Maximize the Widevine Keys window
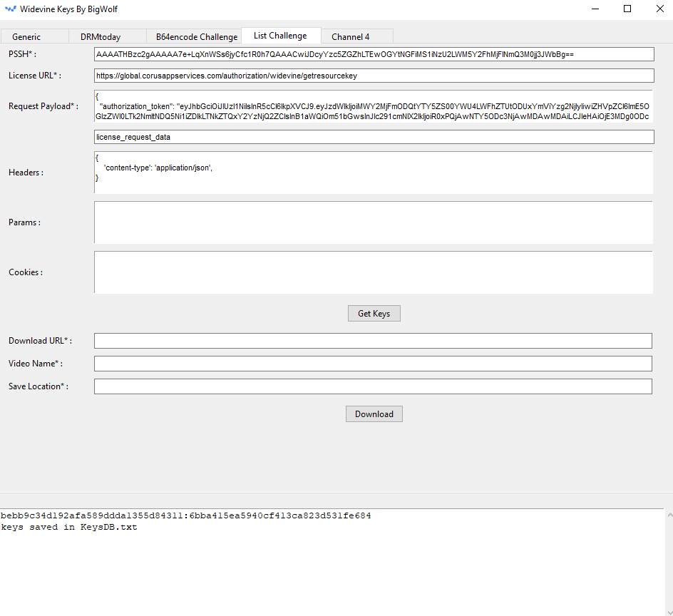This screenshot has width=673, height=616. tap(627, 9)
